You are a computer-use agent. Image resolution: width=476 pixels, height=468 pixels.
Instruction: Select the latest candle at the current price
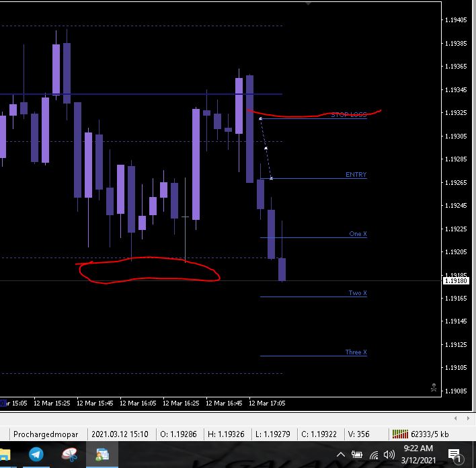[x=282, y=269]
